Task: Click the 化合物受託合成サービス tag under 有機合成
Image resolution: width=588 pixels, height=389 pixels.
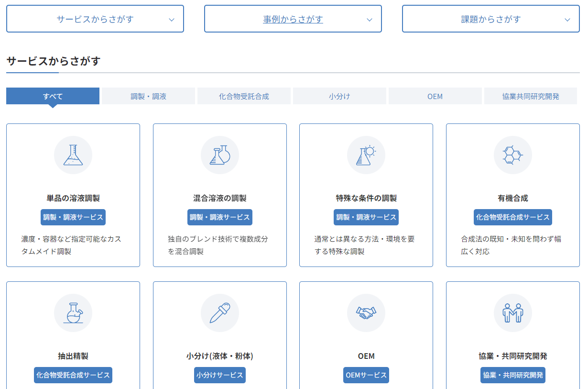Action: [512, 217]
